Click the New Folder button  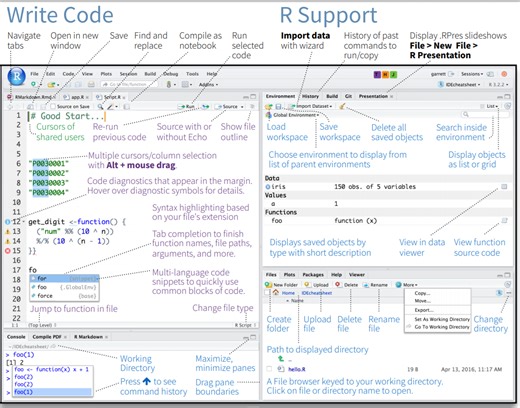coord(281,285)
